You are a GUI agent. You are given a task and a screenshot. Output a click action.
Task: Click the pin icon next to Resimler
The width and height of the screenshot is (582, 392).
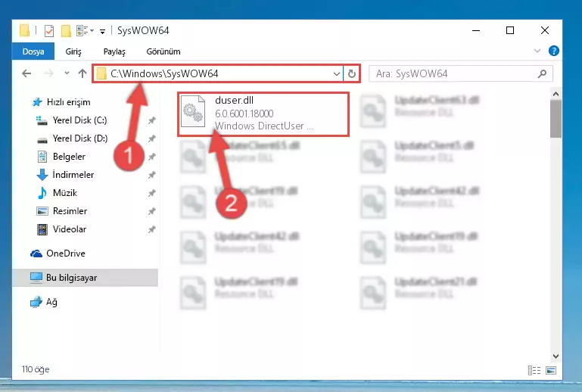click(151, 211)
